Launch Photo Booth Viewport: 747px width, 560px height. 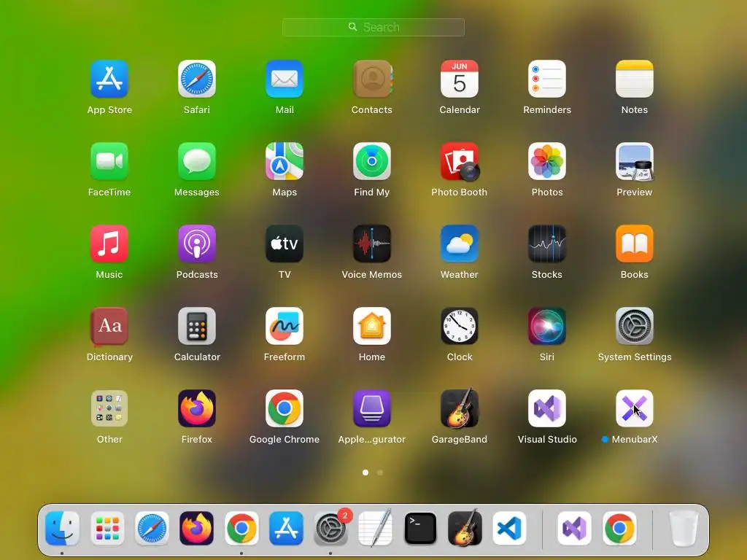click(x=460, y=161)
